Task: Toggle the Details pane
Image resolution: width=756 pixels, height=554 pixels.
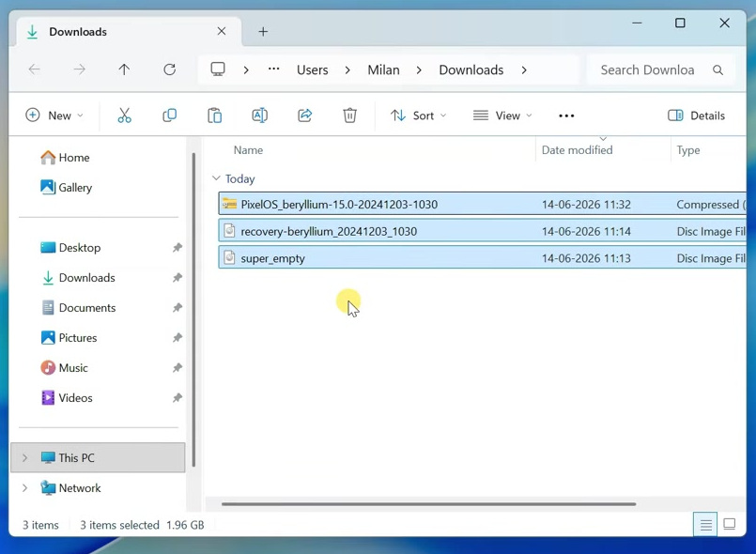Action: [x=697, y=115]
